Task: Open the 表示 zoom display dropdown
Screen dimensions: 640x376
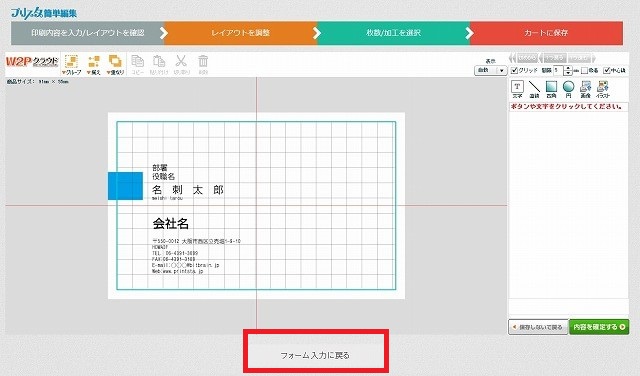Action: 490,70
